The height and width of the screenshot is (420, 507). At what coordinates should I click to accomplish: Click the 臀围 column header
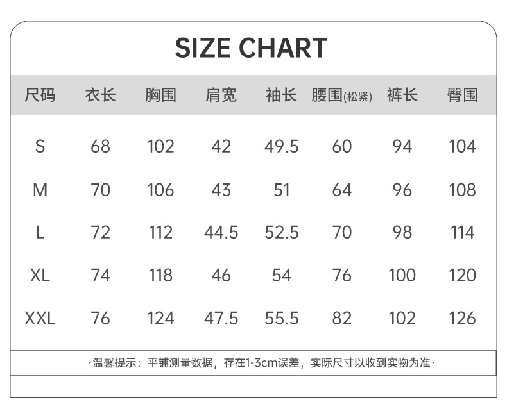tap(462, 96)
